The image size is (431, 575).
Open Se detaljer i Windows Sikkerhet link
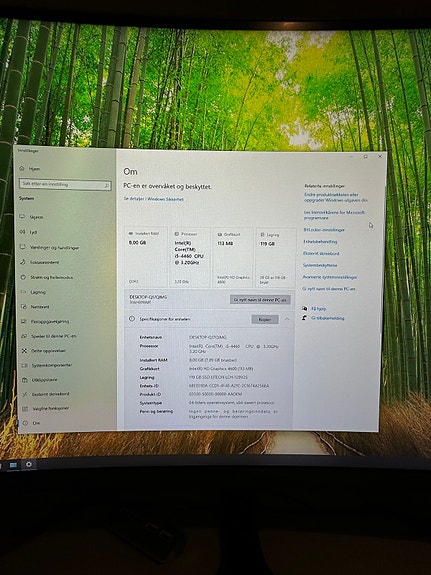click(x=154, y=199)
